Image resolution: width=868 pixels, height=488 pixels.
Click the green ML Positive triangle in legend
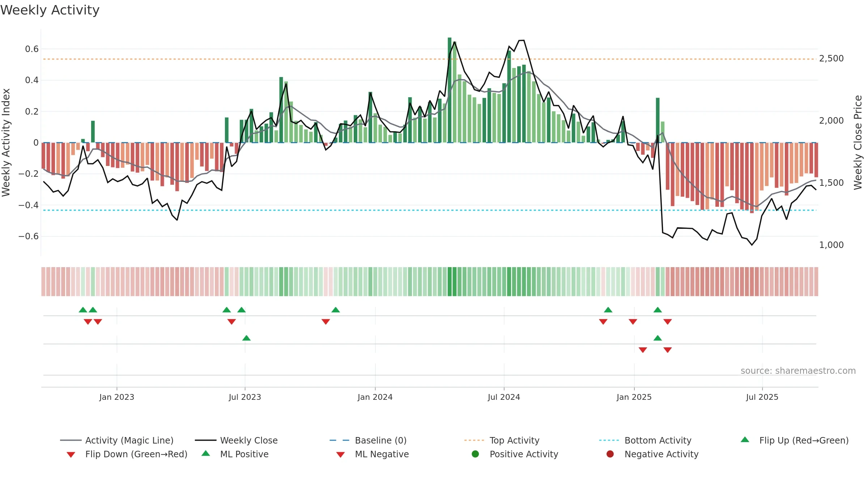[x=206, y=453]
